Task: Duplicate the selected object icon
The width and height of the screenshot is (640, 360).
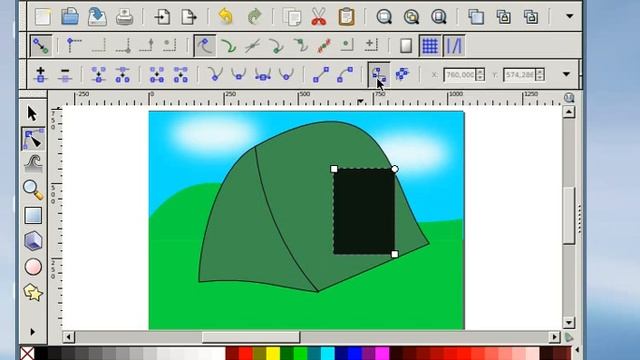Action: pos(476,17)
